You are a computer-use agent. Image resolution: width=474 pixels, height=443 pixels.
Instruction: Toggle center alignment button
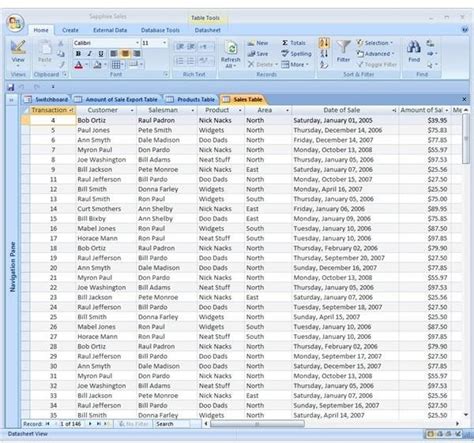pyautogui.click(x=125, y=54)
